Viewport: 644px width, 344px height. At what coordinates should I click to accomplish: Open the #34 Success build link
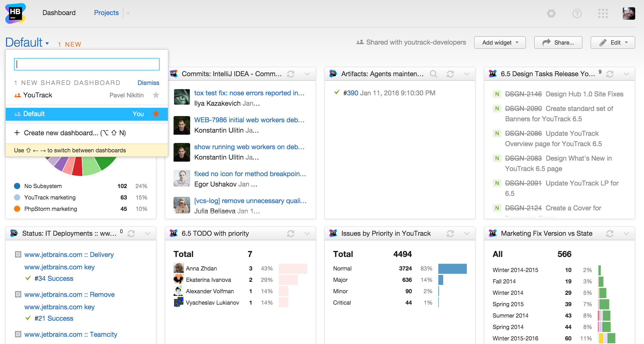[54, 278]
